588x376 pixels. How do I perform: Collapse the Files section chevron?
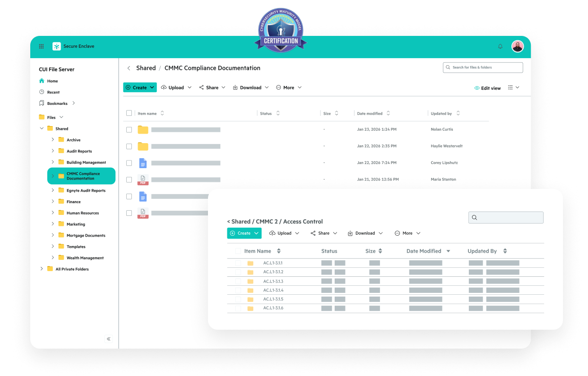61,117
